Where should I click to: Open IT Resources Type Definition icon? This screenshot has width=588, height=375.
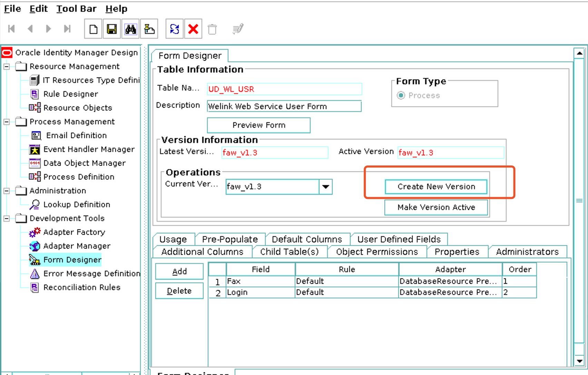click(x=35, y=80)
